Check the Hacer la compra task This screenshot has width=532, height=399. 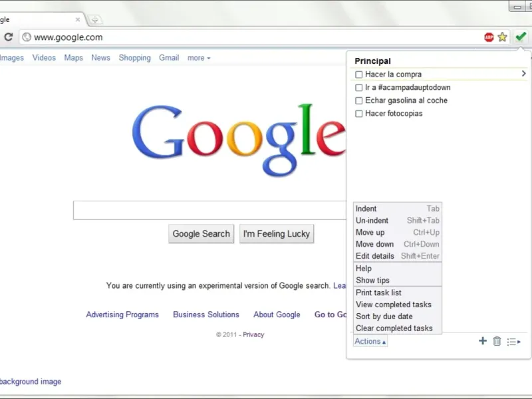click(x=358, y=74)
